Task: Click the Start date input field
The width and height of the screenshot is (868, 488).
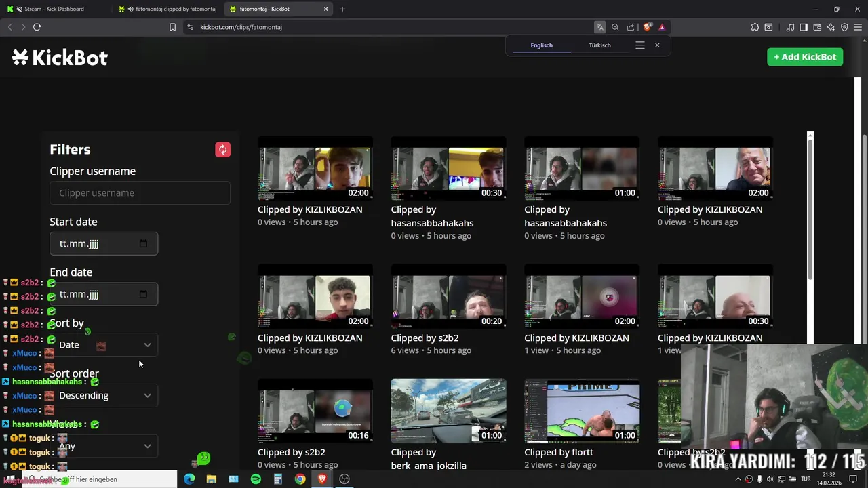Action: 104,243
